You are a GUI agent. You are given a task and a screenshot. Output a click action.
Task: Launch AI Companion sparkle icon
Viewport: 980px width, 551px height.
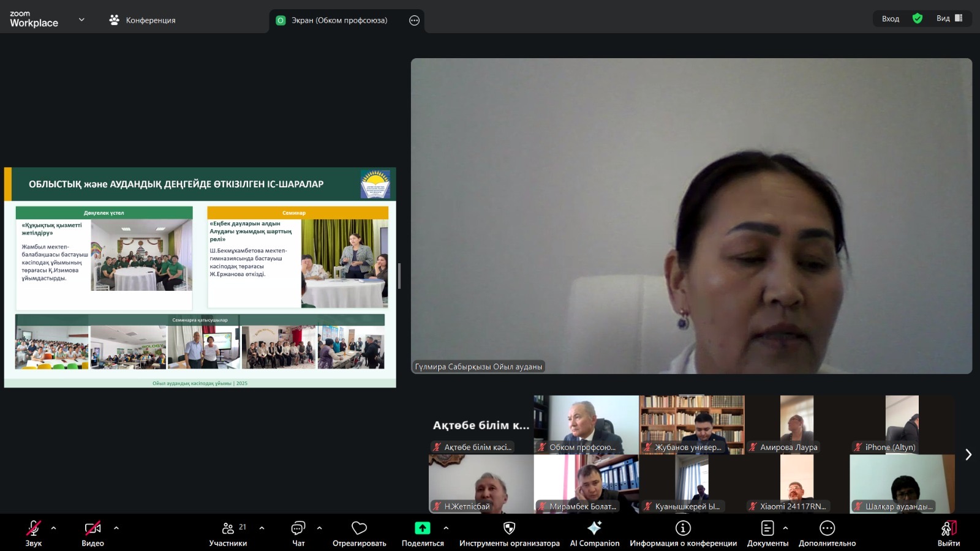[594, 528]
